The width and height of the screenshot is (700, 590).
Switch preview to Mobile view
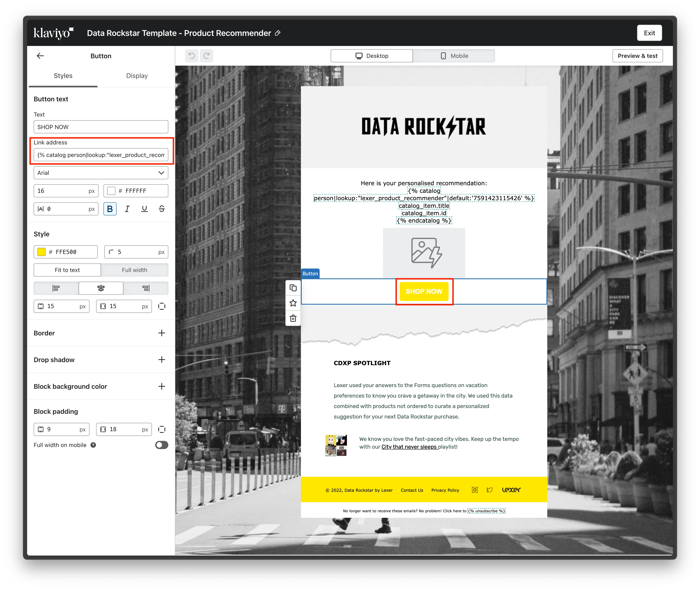click(454, 56)
